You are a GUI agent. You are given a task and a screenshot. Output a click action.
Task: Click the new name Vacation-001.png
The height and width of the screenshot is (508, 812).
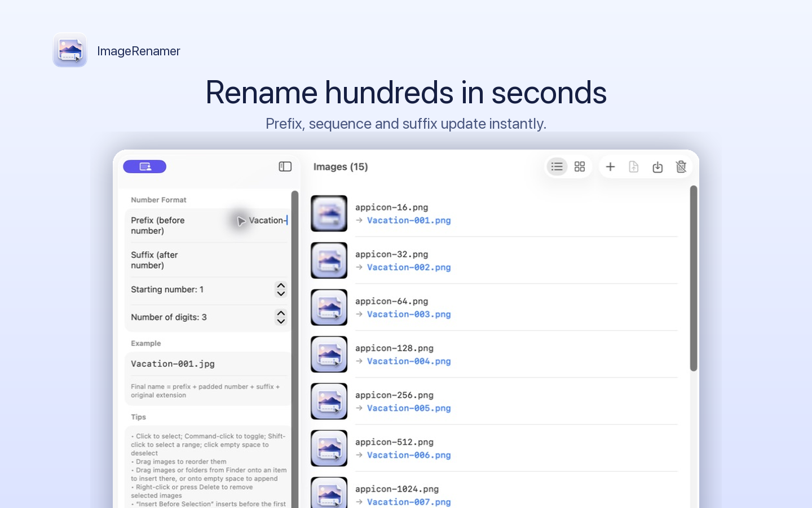pyautogui.click(x=409, y=220)
